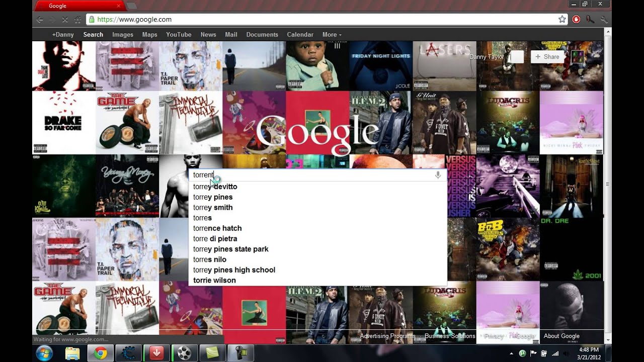Open the Chrome wrench settings menu
This screenshot has height=362, width=644.
click(x=604, y=20)
